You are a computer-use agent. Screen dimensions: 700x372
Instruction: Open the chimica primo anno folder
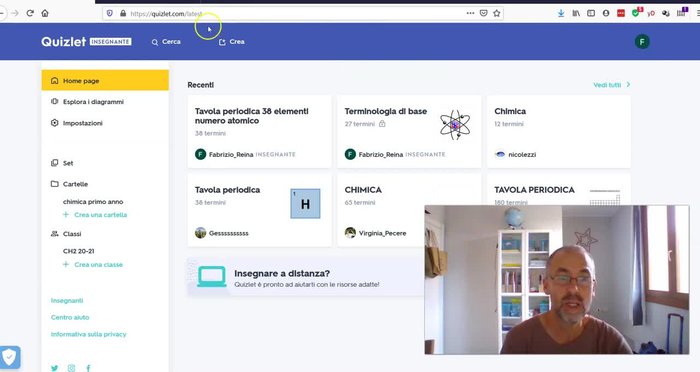point(93,202)
